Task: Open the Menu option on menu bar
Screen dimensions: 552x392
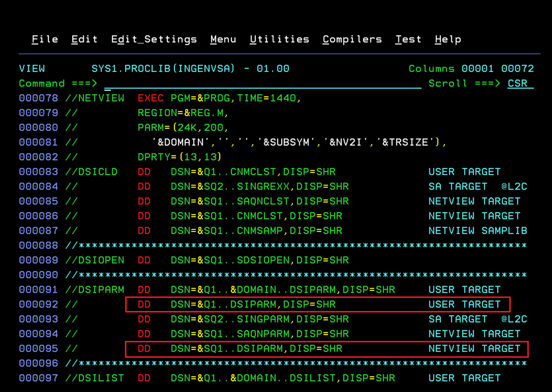Action: coord(223,39)
